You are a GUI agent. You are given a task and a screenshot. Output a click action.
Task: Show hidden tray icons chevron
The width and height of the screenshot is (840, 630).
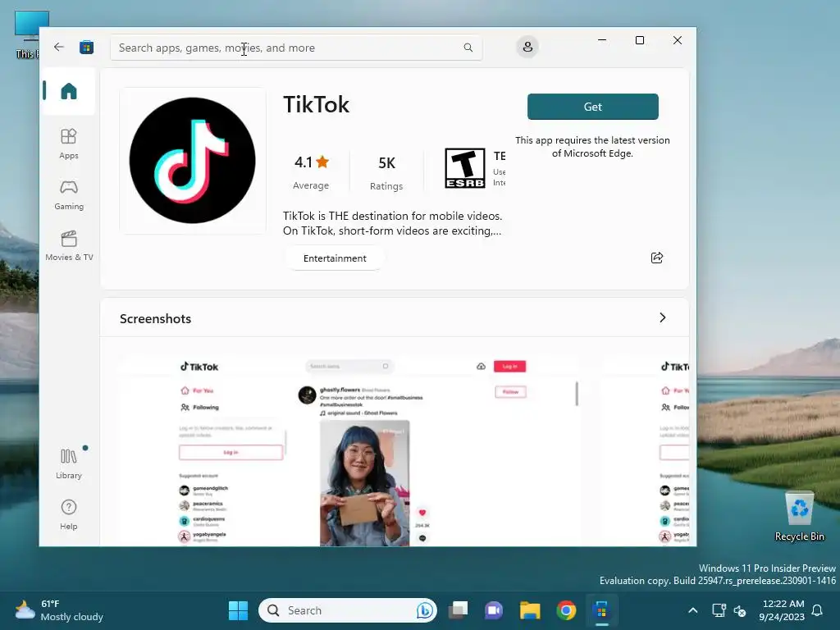(x=692, y=610)
